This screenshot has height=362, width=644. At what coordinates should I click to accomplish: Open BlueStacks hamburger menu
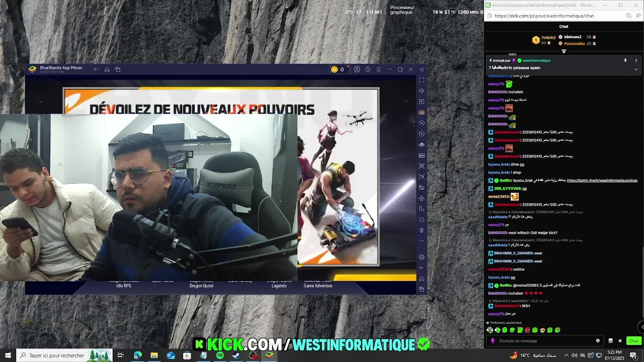(x=378, y=69)
